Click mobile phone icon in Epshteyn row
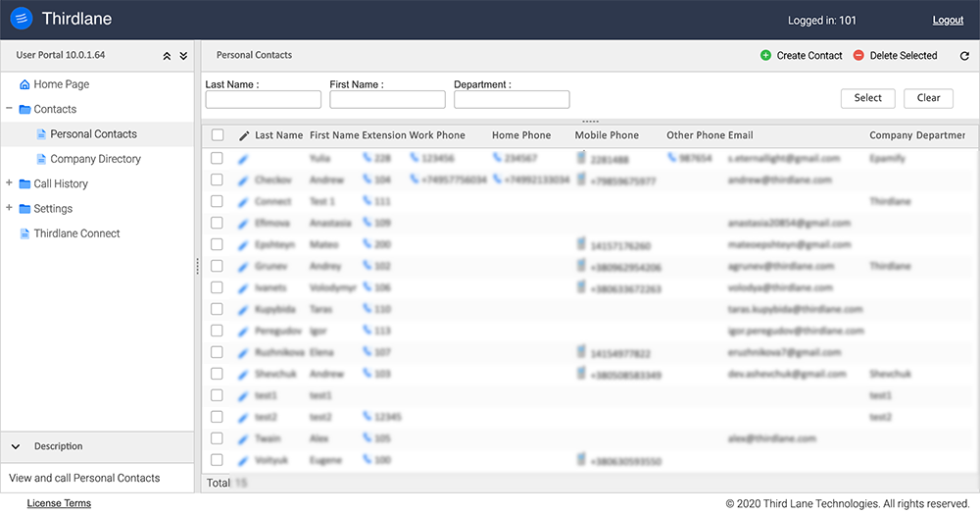Viewport: 980px width, 514px height. point(581,243)
